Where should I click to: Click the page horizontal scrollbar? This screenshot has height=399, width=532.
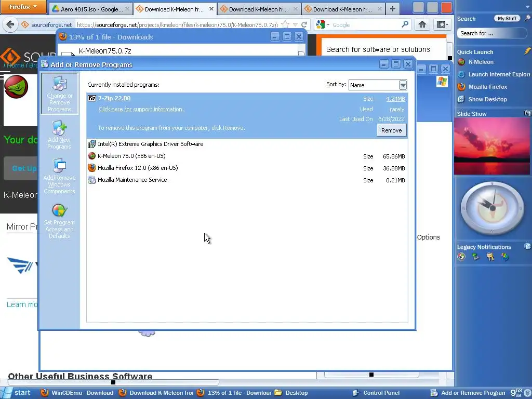click(x=113, y=382)
